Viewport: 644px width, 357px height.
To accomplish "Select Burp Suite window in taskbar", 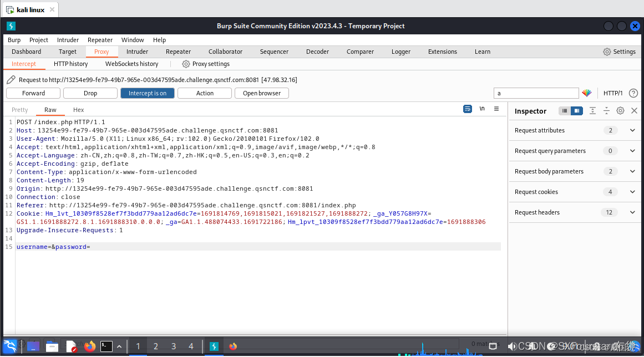I will pyautogui.click(x=214, y=346).
